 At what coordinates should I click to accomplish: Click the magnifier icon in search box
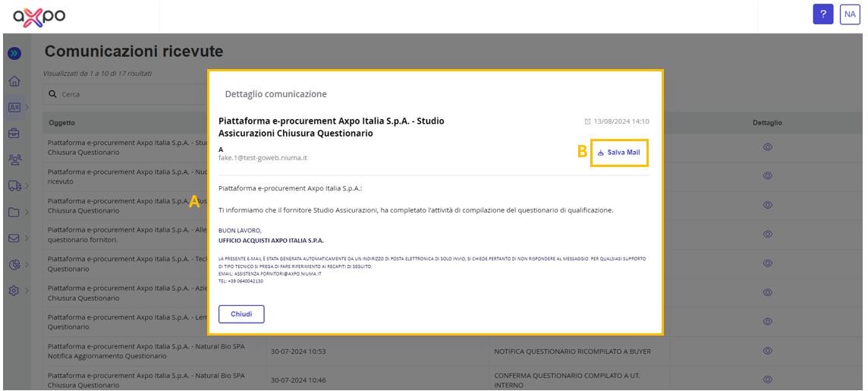(52, 94)
